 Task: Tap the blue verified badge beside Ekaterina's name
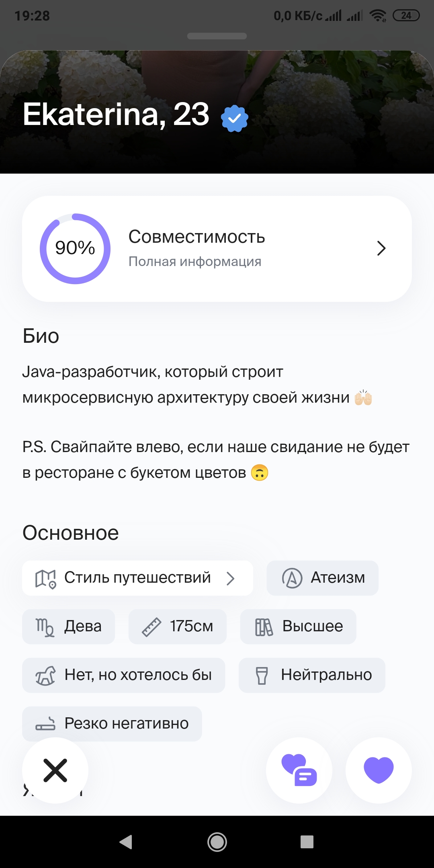(x=235, y=118)
